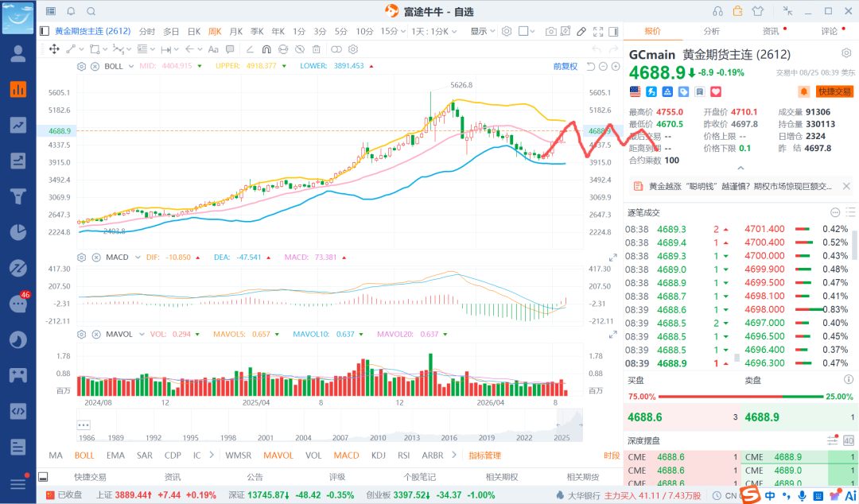Open the notifications bell in title bar
Viewport: 859px width, 504px height.
[71, 11]
